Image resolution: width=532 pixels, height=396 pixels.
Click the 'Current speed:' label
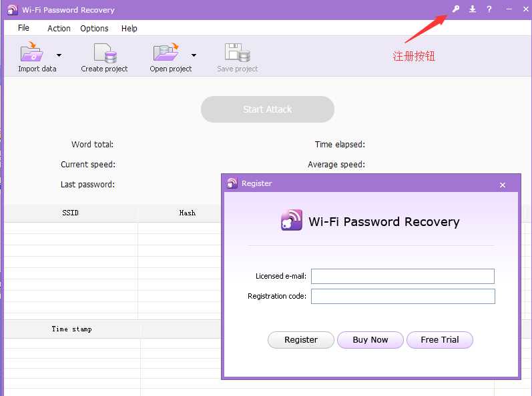click(x=88, y=165)
